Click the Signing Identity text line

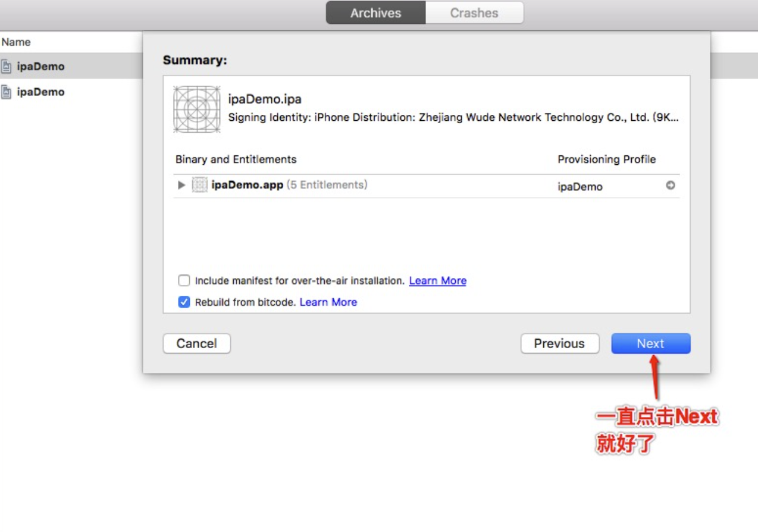pos(453,117)
